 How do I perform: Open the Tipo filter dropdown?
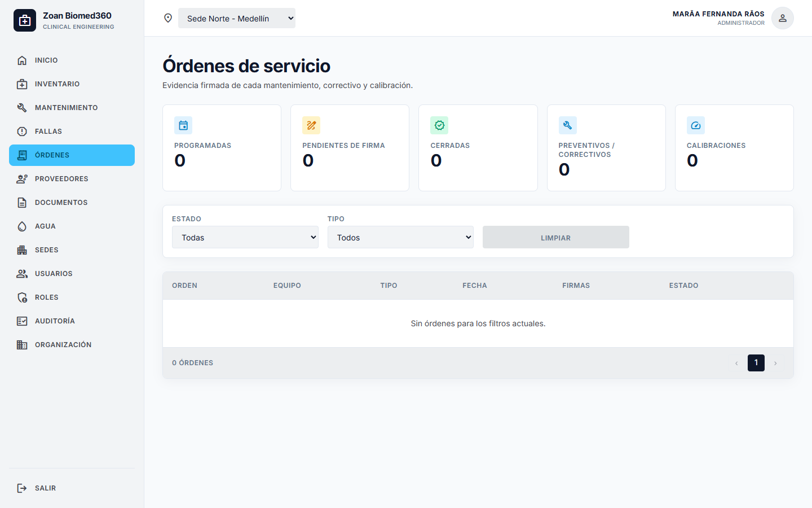tap(400, 237)
